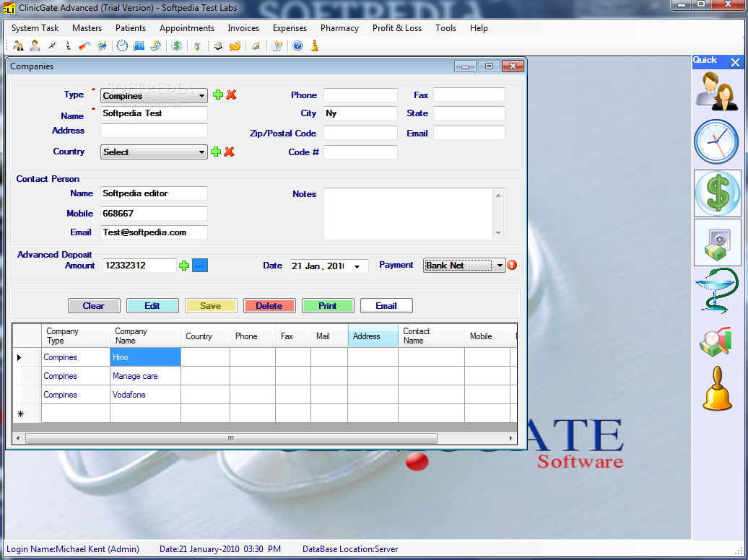
Task: Click the blue help question mark icon
Action: tap(297, 45)
